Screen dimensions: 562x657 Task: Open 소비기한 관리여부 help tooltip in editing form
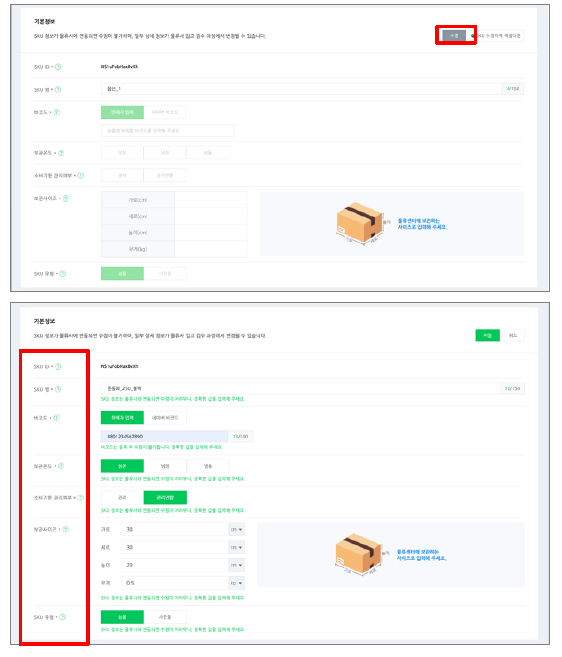click(x=81, y=497)
